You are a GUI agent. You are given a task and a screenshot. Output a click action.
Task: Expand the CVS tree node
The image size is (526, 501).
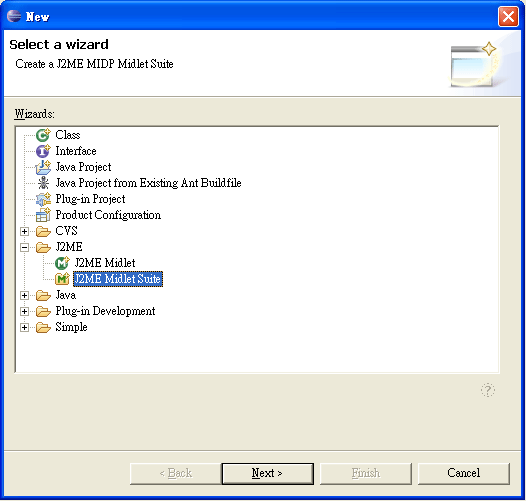(x=24, y=231)
